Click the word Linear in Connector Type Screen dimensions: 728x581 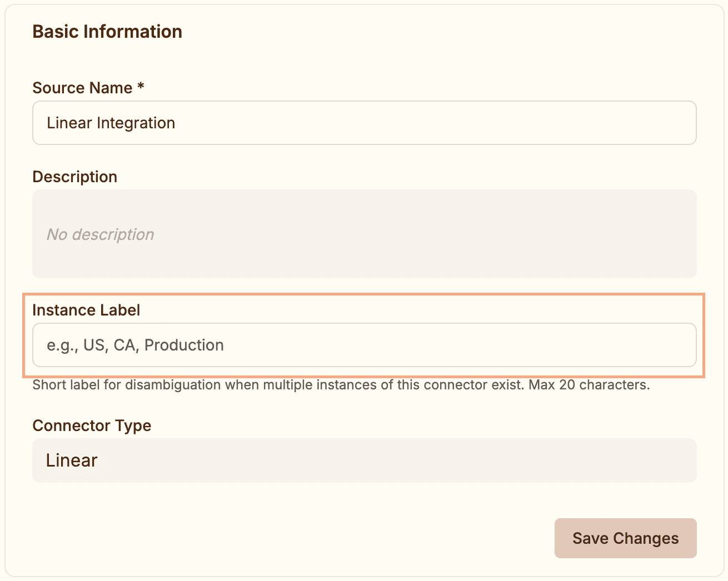tap(71, 460)
